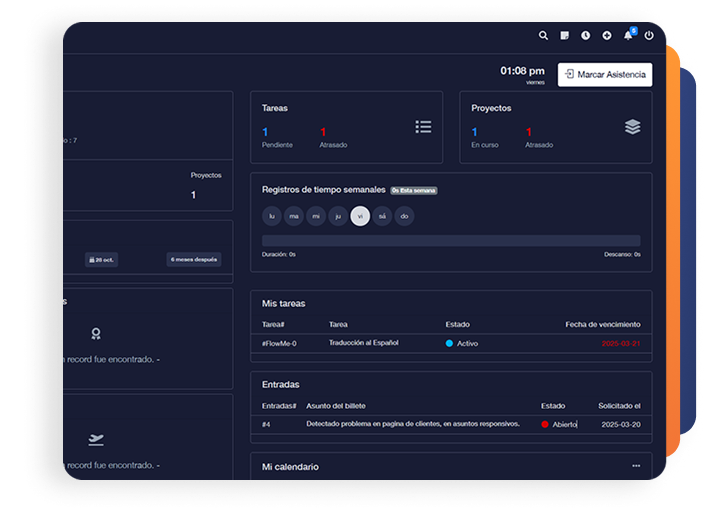
Task: Select the 'do' day circle
Action: 404,216
